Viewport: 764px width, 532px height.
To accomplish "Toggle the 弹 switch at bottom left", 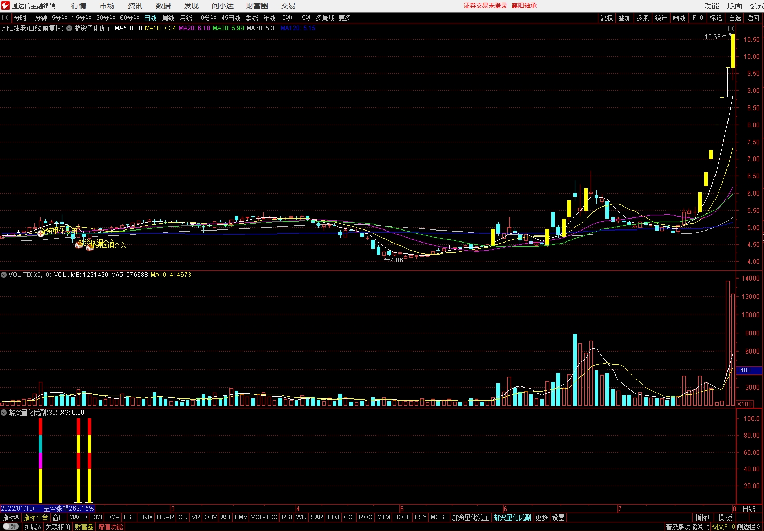I will pyautogui.click(x=10, y=527).
